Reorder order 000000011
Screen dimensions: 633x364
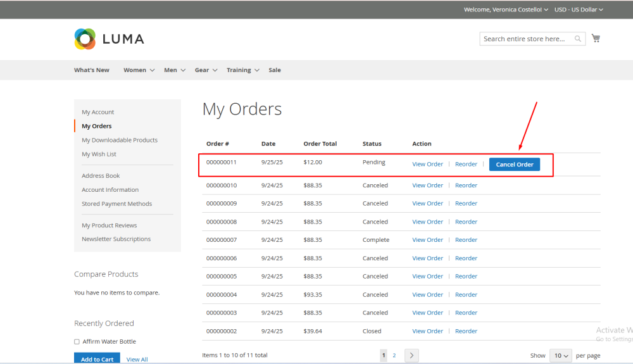(466, 164)
